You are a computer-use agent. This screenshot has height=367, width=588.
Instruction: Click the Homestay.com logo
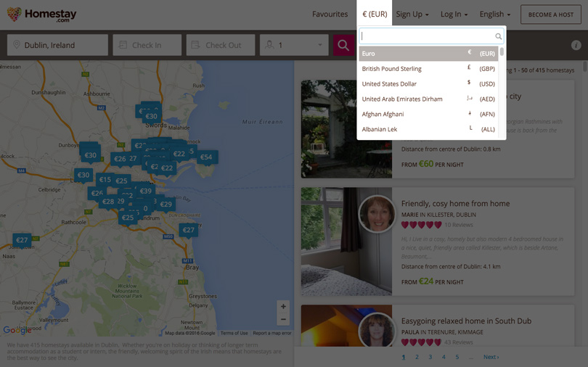pos(41,15)
